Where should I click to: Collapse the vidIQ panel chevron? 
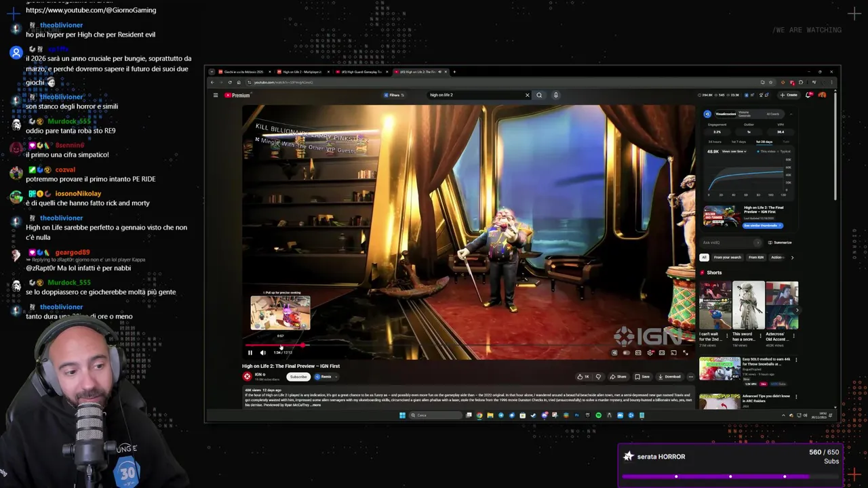point(791,114)
